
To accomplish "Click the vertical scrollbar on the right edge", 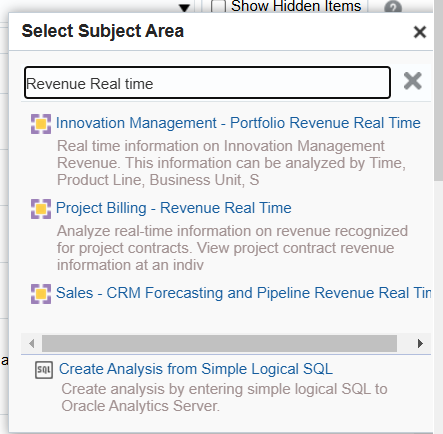I will tap(438, 90).
